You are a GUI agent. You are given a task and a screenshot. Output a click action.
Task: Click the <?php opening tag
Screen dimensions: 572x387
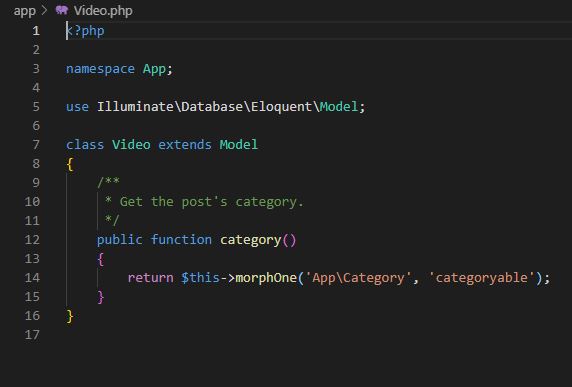click(85, 31)
